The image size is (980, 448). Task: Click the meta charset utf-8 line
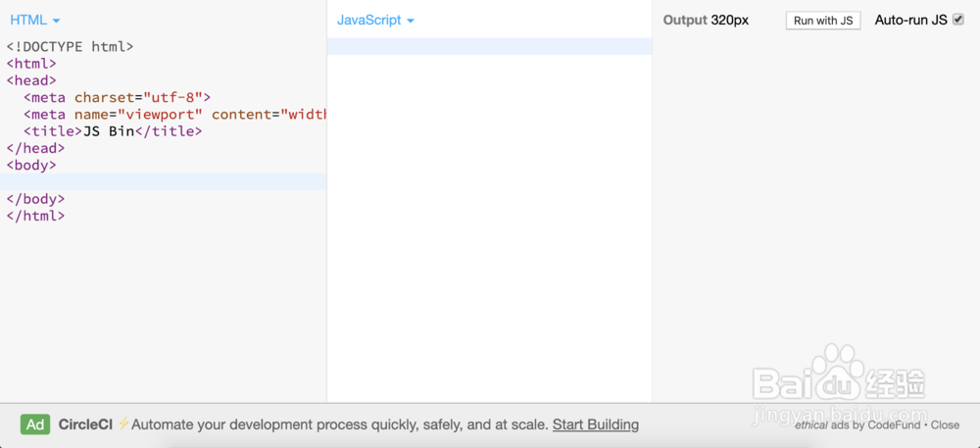(x=118, y=97)
